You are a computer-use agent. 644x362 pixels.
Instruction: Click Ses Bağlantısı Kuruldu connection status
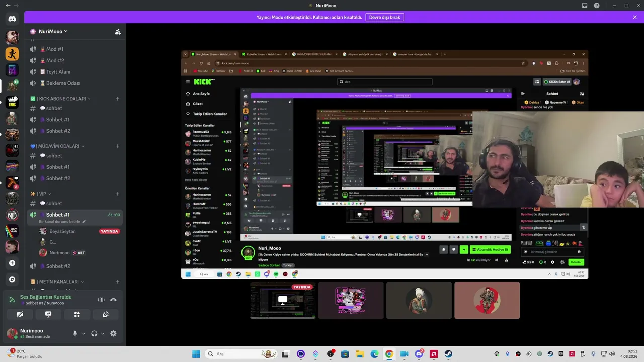46,297
